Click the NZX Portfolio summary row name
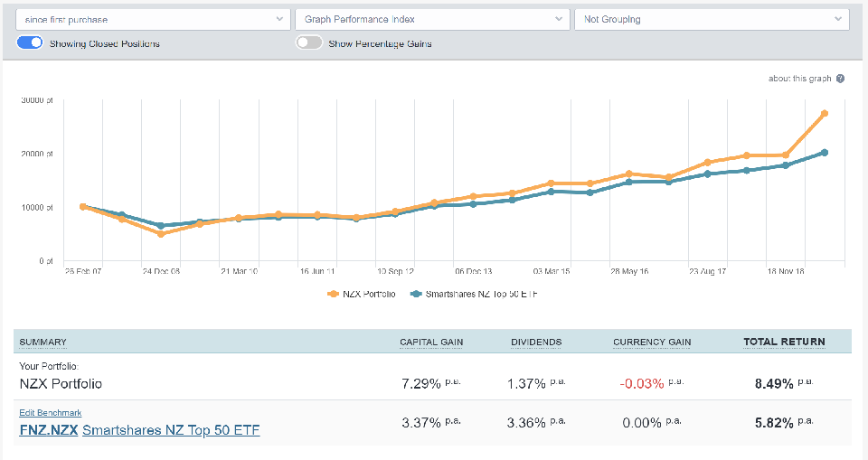 coord(61,383)
